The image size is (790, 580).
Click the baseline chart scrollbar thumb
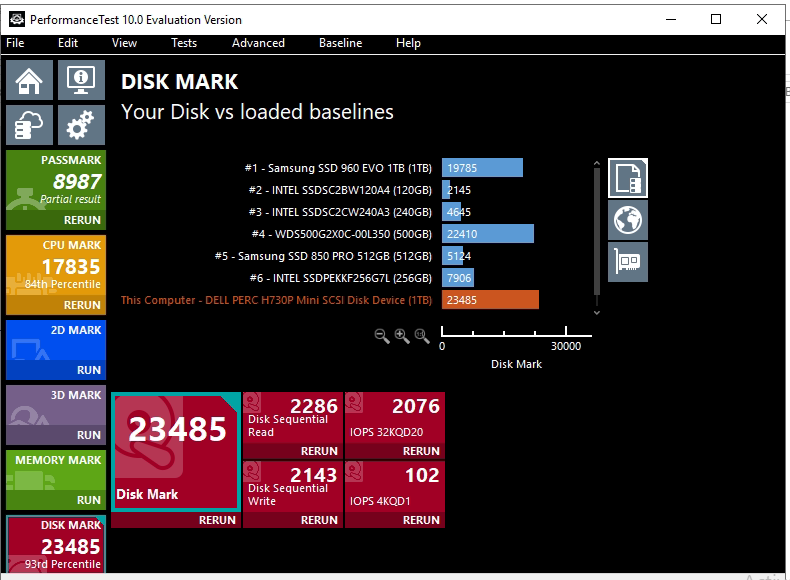pos(597,231)
